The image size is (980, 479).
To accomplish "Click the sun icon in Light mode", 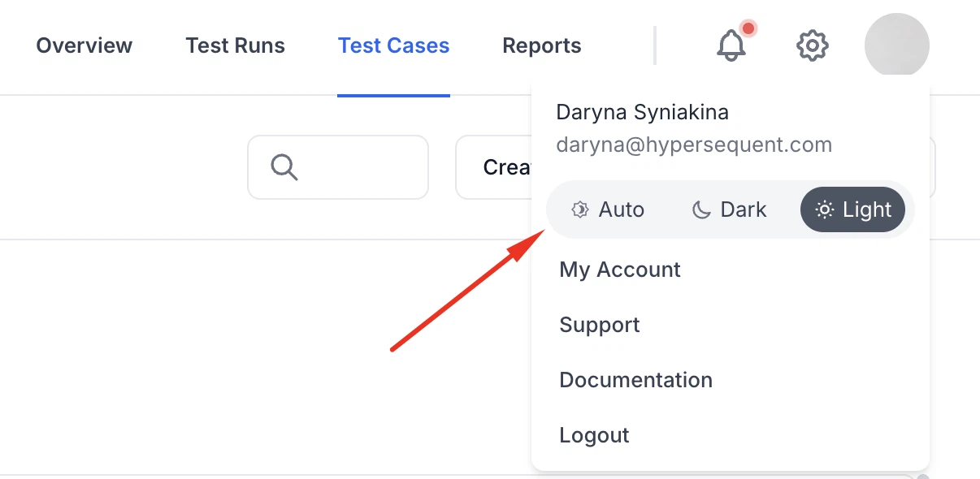I will [x=823, y=209].
